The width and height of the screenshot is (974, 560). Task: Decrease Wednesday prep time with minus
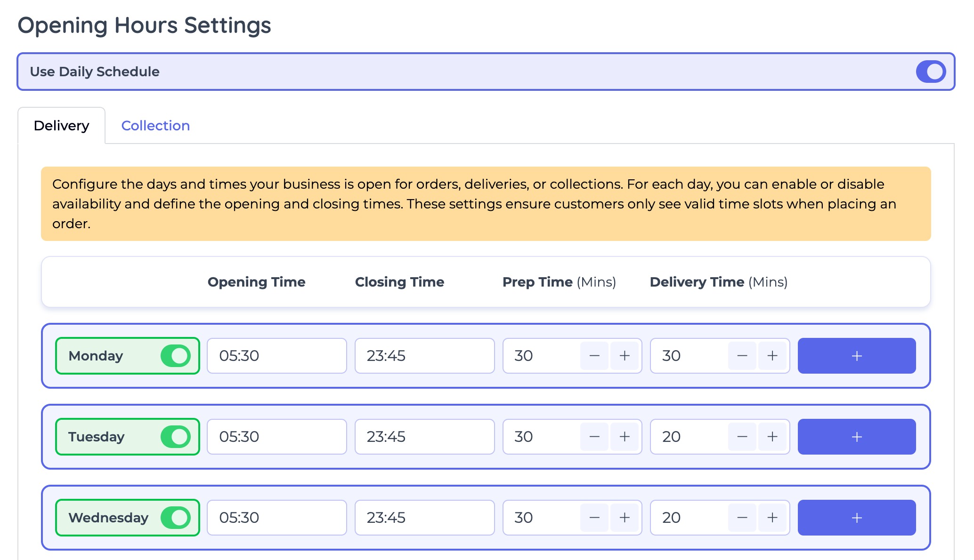point(594,518)
